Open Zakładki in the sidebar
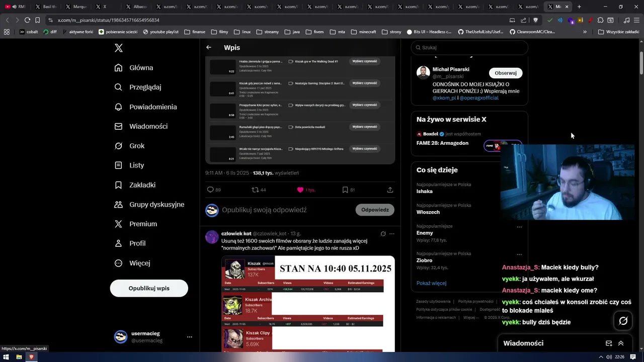 135,185
